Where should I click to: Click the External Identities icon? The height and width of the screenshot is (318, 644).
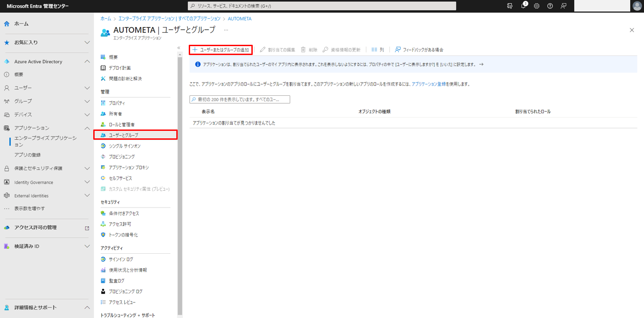click(7, 196)
